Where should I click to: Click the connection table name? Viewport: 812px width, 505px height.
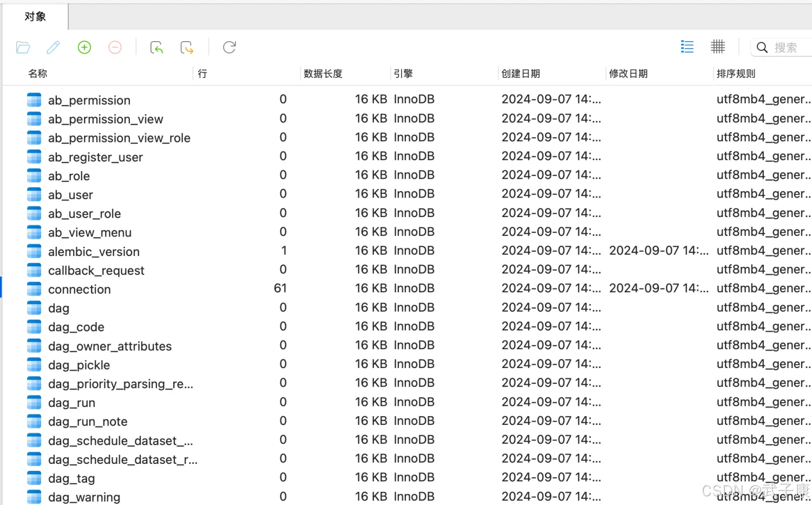tap(80, 290)
